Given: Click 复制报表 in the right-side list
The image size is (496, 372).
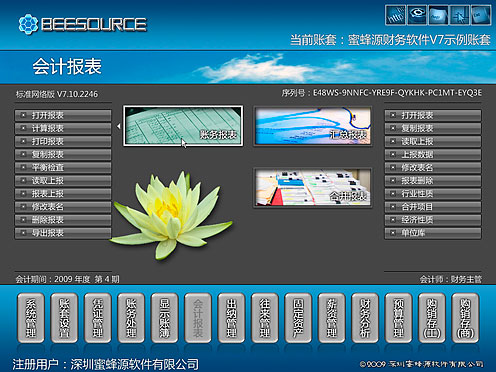Looking at the screenshot, I should pos(433,128).
